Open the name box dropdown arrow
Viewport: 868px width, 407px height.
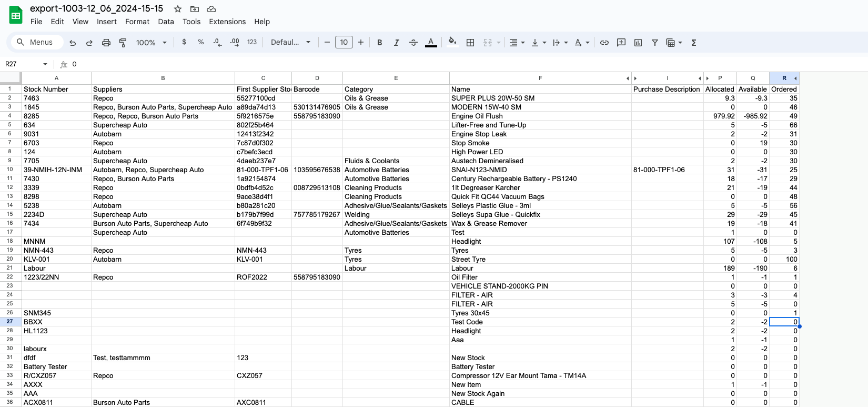(x=45, y=64)
